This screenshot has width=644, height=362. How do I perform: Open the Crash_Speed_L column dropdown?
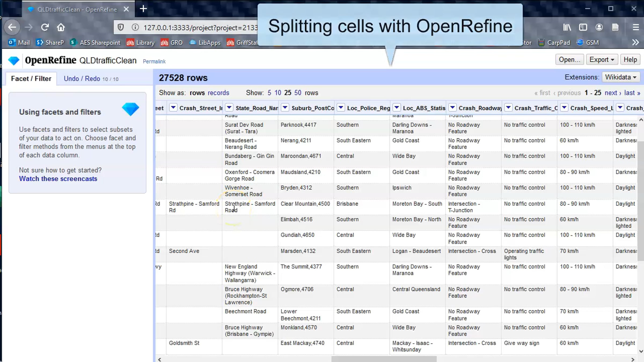pyautogui.click(x=564, y=108)
